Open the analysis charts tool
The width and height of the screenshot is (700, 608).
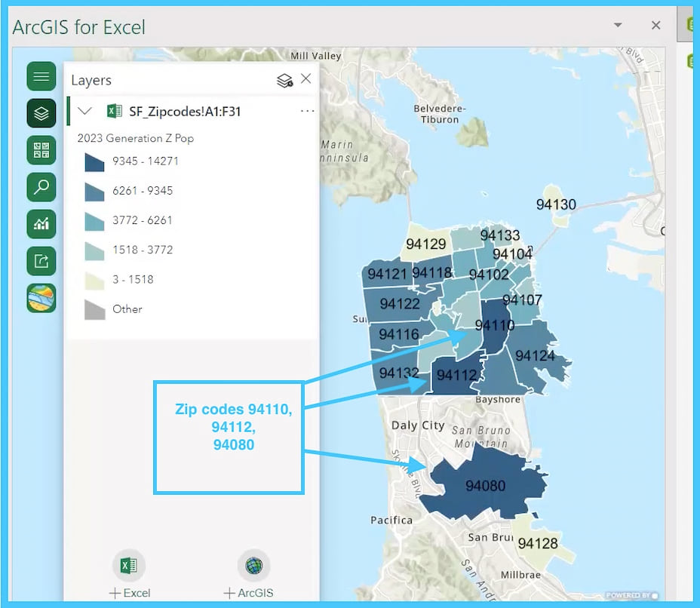tap(41, 223)
